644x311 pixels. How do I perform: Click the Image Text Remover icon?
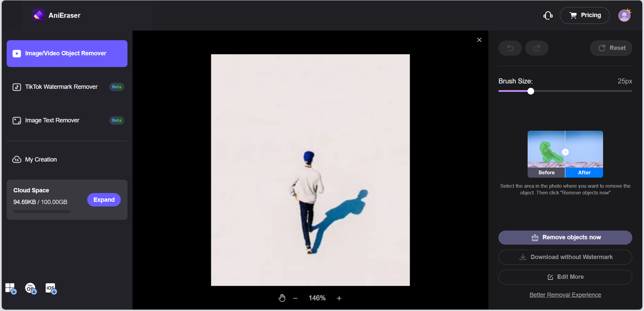(17, 121)
